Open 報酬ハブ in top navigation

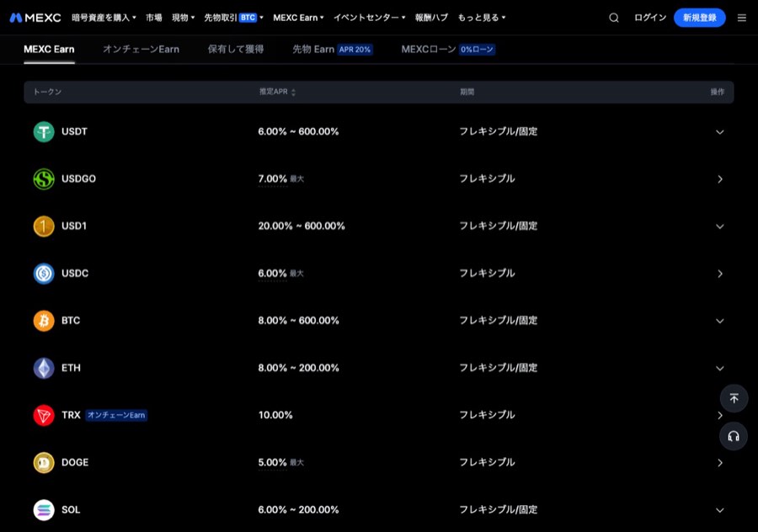click(x=432, y=18)
